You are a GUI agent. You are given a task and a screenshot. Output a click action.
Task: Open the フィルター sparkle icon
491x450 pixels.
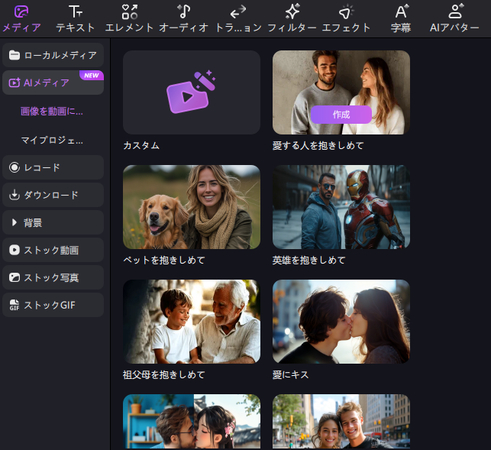(292, 11)
